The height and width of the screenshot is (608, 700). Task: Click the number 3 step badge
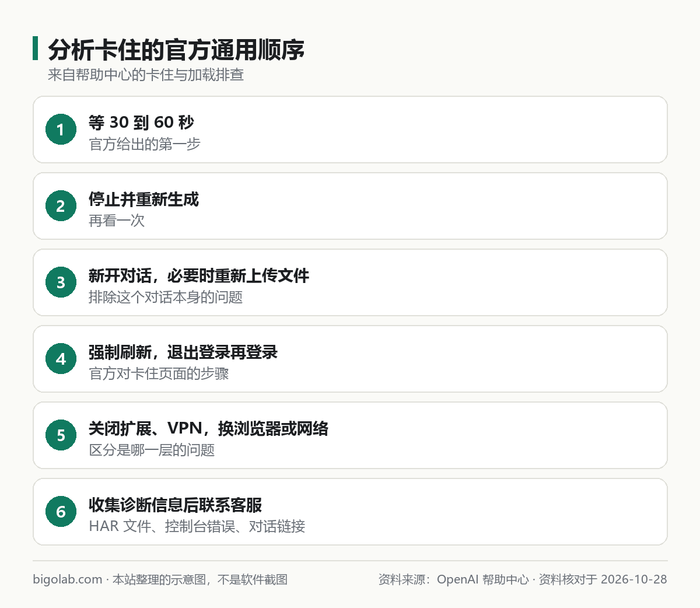point(61,282)
